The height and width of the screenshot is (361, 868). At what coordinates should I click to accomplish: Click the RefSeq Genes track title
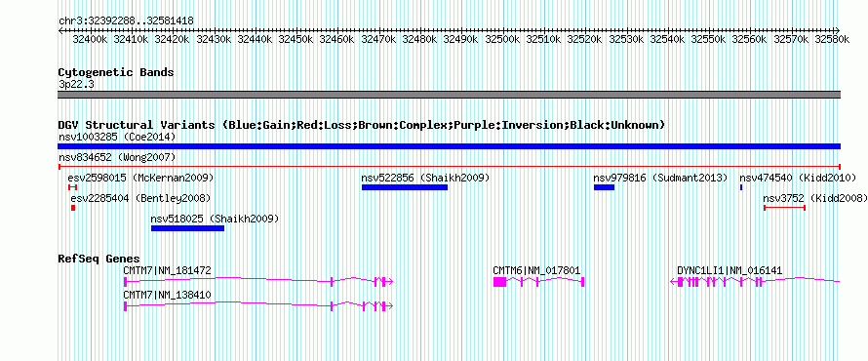(99, 259)
